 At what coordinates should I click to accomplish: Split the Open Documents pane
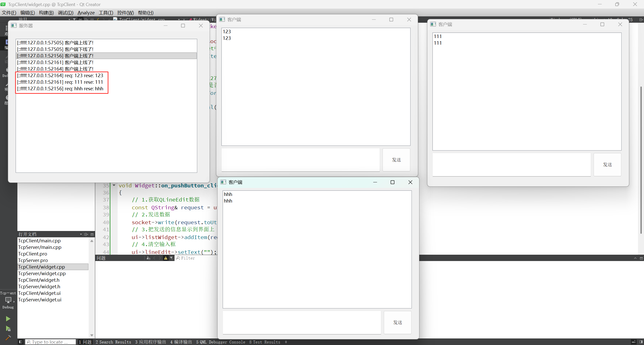[86, 234]
